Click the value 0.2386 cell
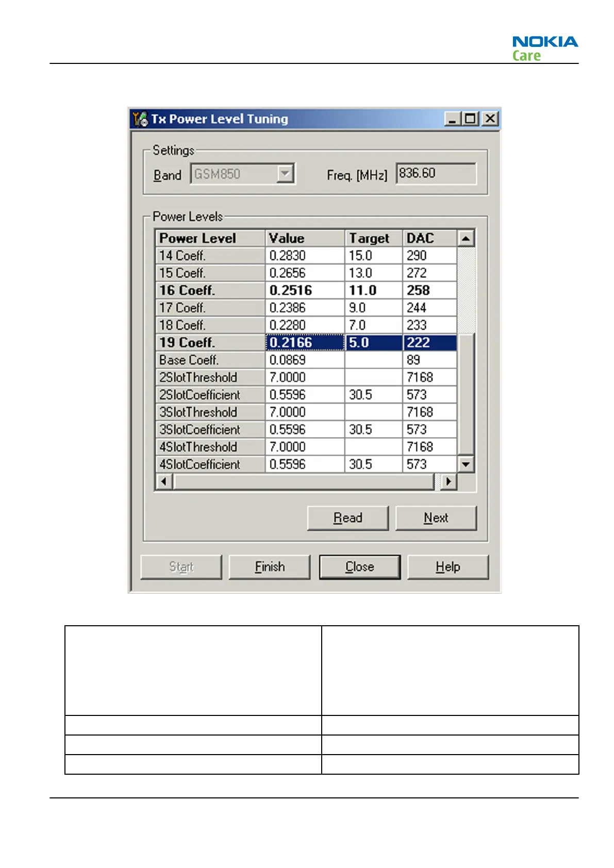The width and height of the screenshot is (614, 868). coord(305,308)
